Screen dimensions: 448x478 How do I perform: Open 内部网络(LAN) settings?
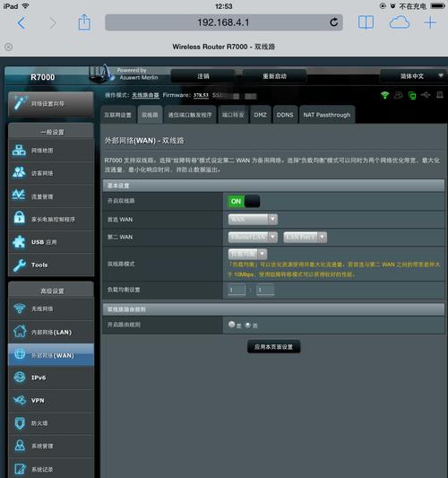coord(51,332)
